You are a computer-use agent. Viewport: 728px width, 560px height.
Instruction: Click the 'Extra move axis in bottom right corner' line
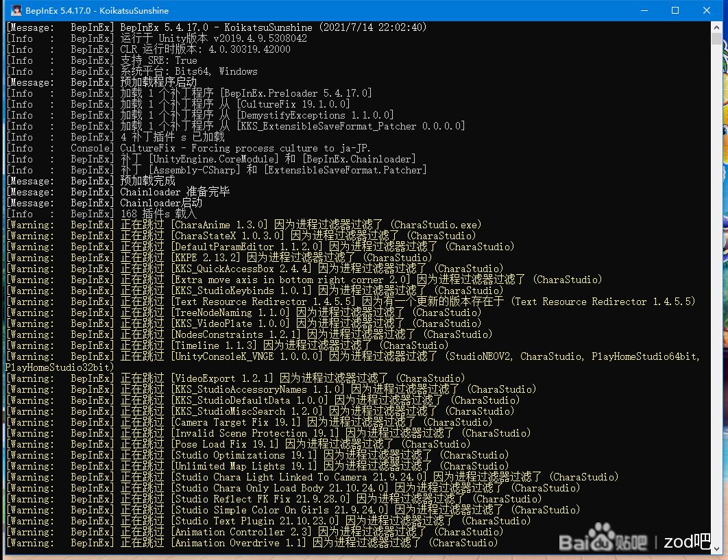pyautogui.click(x=304, y=280)
